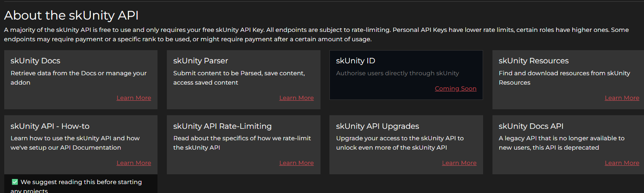Viewport: 644px width, 193px height.
Task: Open Learn More under skUnity Docs
Action: click(x=134, y=98)
